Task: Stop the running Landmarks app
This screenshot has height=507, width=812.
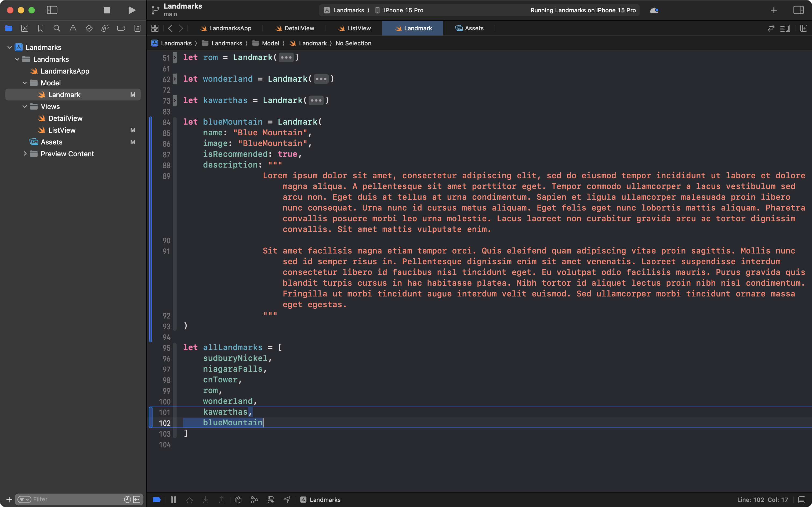Action: 107,10
